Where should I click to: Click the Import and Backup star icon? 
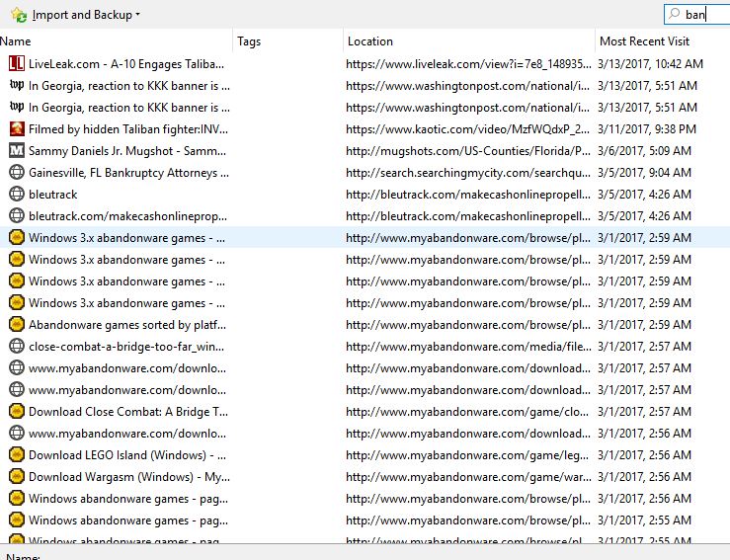click(x=19, y=15)
